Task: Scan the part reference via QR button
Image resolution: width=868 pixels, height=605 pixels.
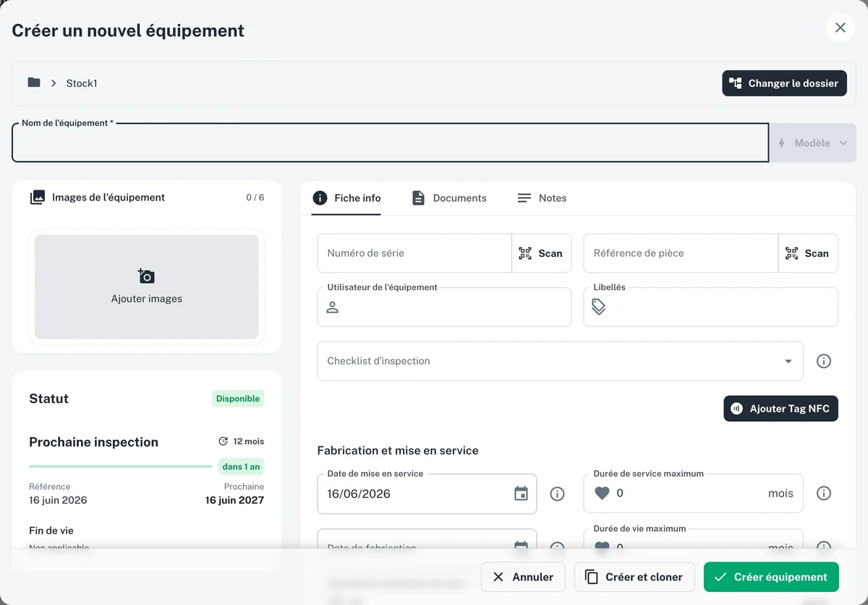Action: point(808,253)
